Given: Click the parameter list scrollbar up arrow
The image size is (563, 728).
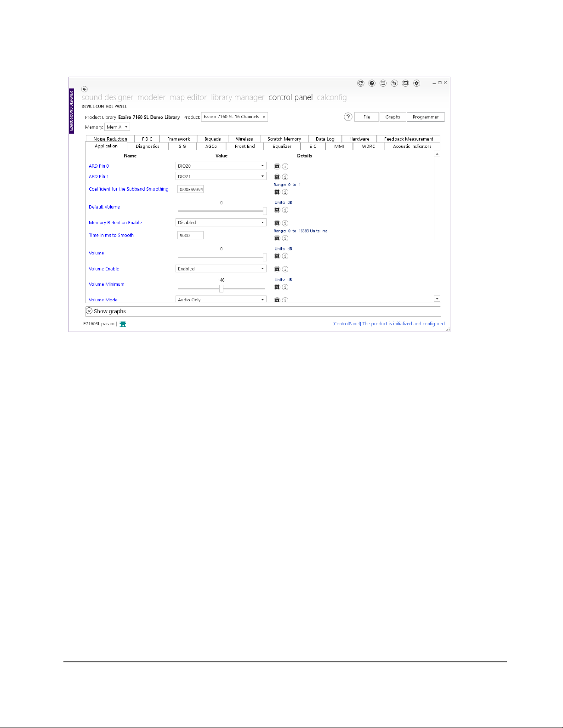Looking at the screenshot, I should click(437, 154).
